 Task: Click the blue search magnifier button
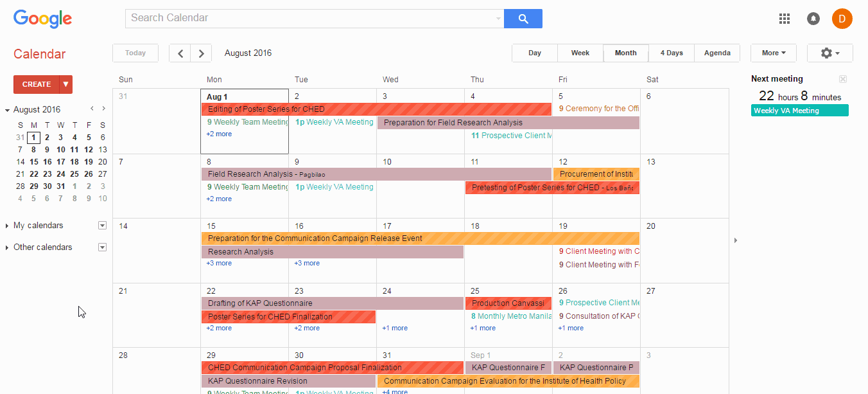point(523,19)
